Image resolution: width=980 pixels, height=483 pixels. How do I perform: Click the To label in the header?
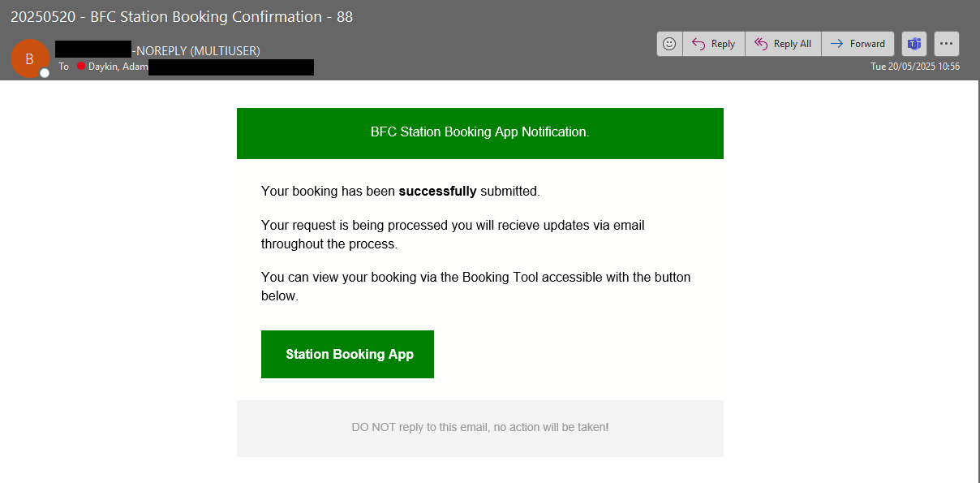(64, 67)
